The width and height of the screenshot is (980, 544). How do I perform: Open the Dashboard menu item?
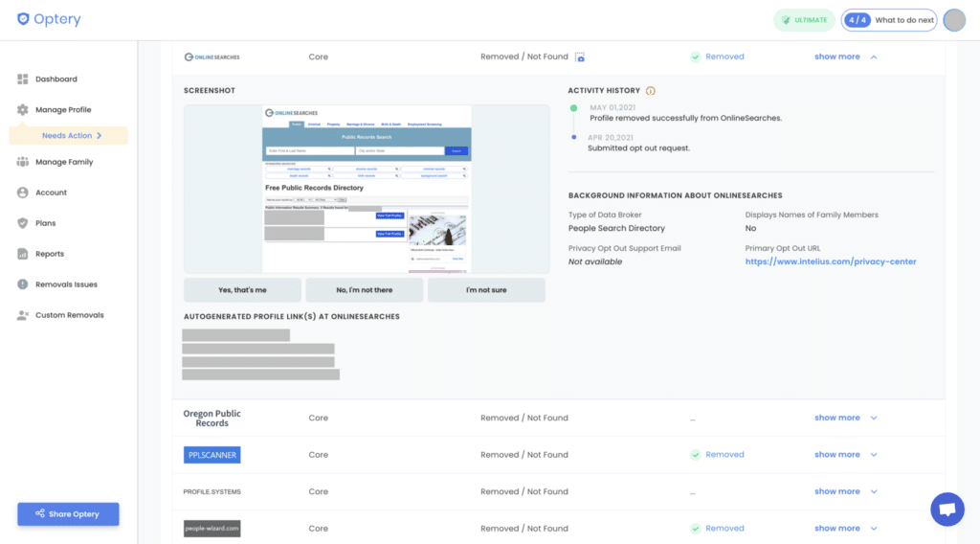pyautogui.click(x=56, y=79)
